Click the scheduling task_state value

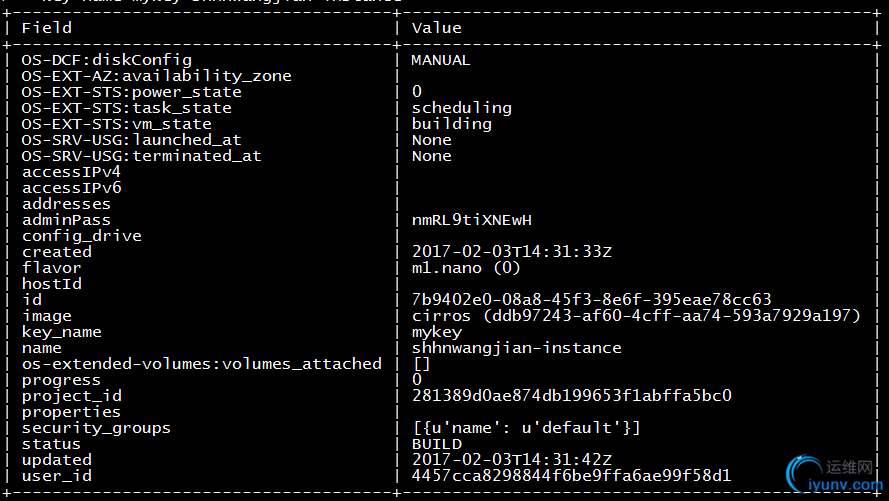point(462,108)
